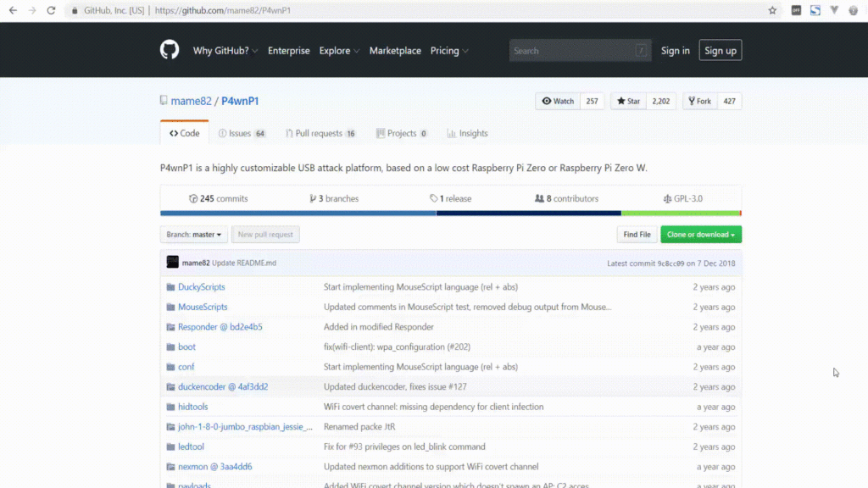Bookmark page with star icon
This screenshot has height=488, width=868.
pos(772,10)
